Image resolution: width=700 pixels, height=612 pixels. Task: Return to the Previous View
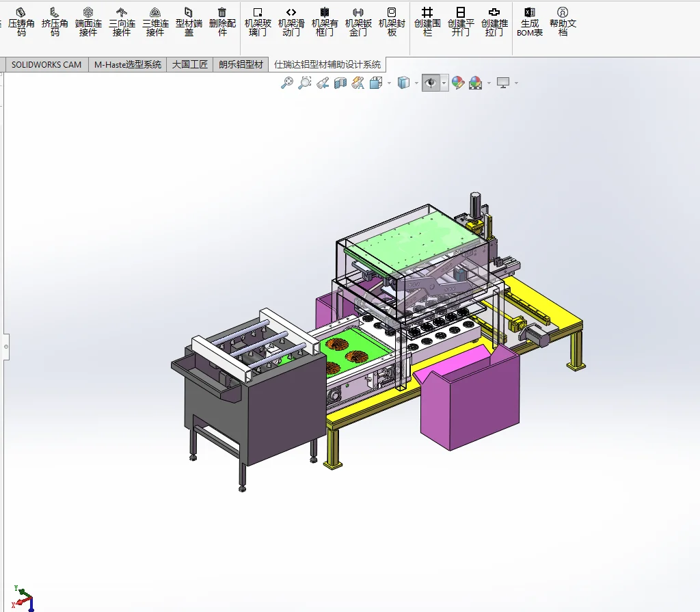323,83
